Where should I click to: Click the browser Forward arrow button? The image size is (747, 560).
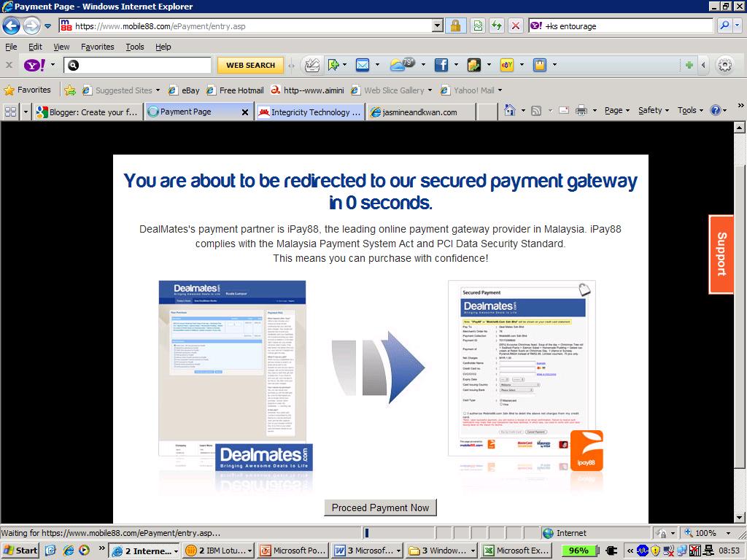[x=31, y=26]
